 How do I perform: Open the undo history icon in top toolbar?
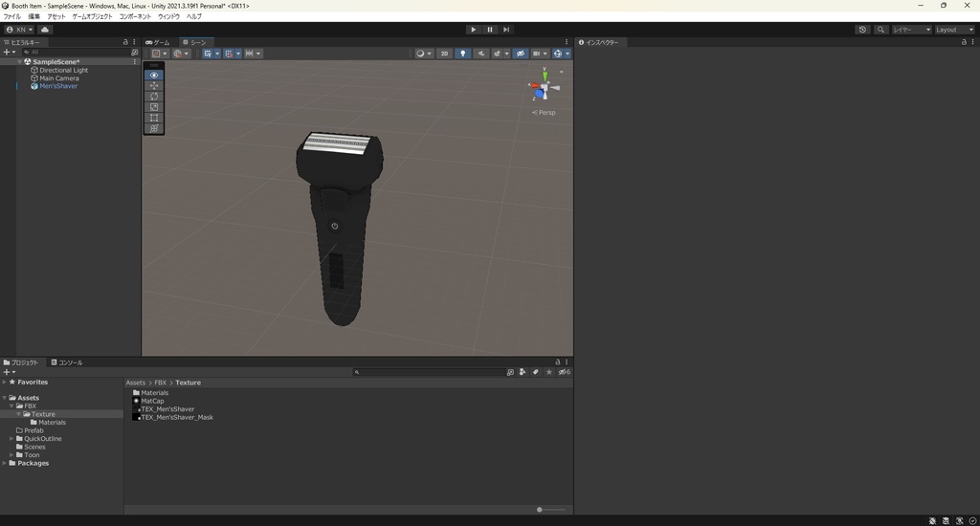tap(862, 30)
